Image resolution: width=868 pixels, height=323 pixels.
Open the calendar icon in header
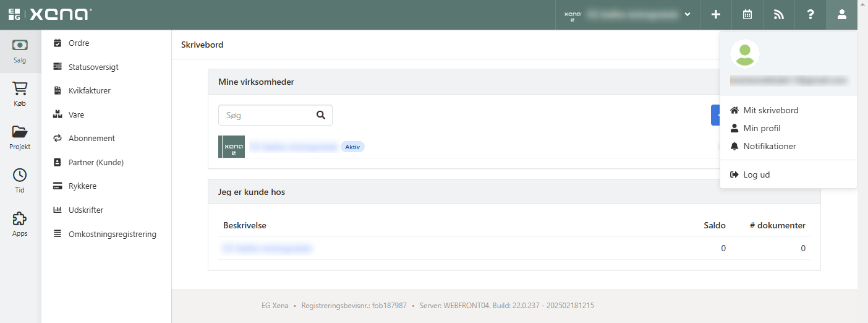(x=747, y=15)
